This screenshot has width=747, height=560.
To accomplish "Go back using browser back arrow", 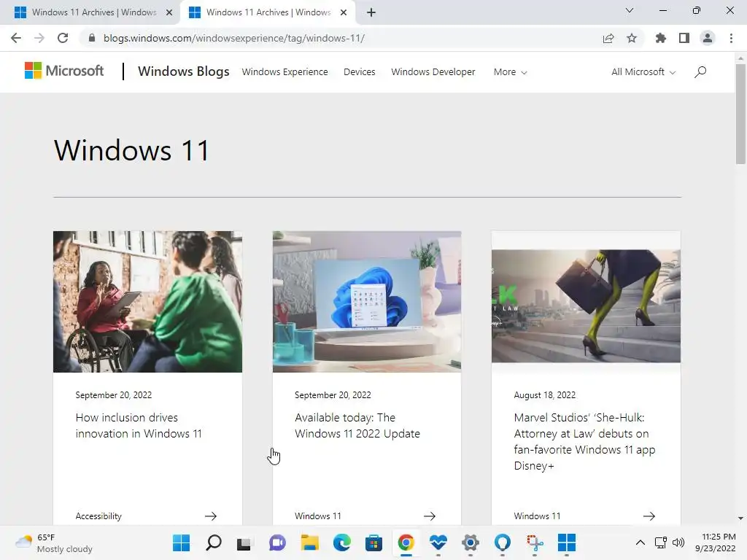I will [16, 38].
